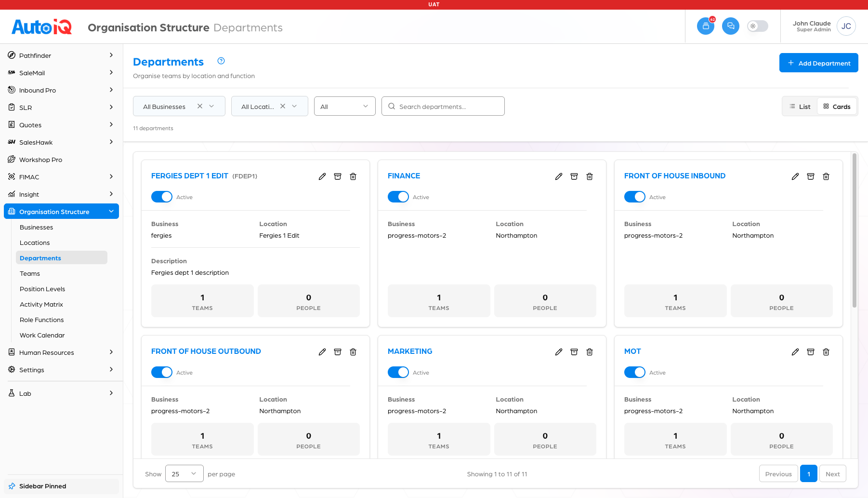
Task: Open the All Businesses filter dropdown
Action: (x=179, y=106)
